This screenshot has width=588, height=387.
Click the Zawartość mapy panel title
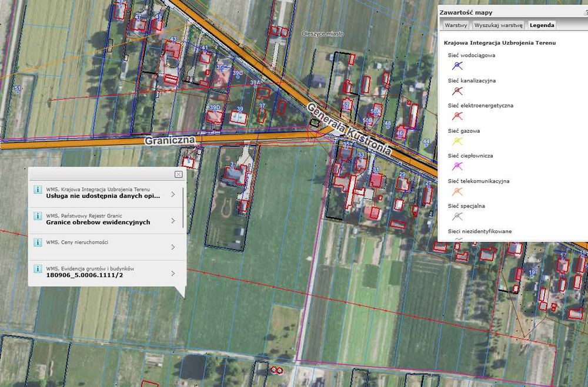click(x=466, y=12)
